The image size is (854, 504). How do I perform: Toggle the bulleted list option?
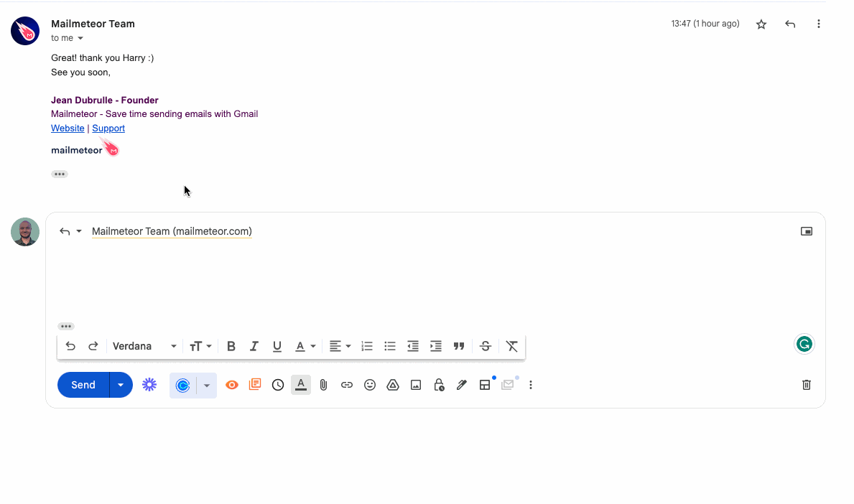389,345
